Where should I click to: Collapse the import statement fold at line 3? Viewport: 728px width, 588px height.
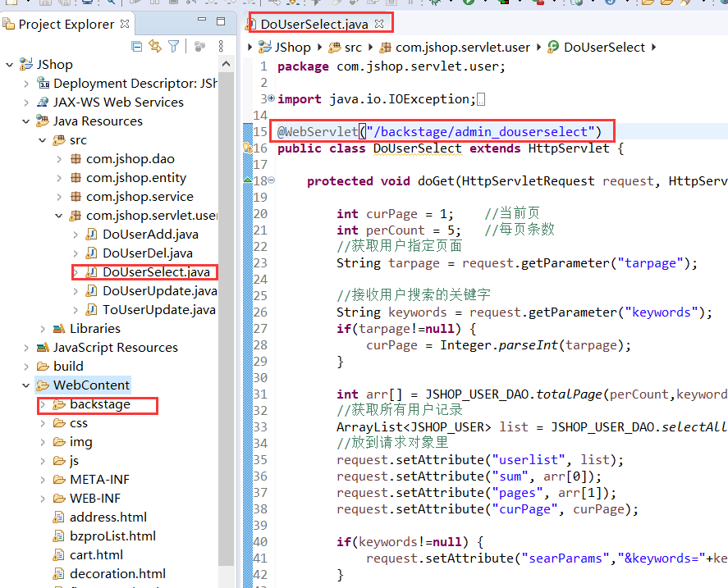click(272, 98)
